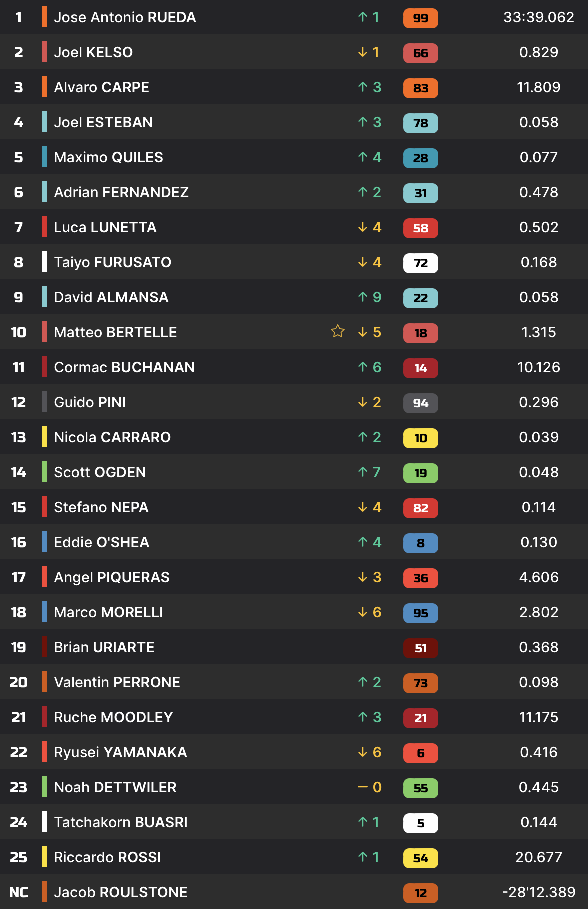This screenshot has width=588, height=909.
Task: Click the star icon beside Matteo BERTELLE
Action: coord(338,332)
